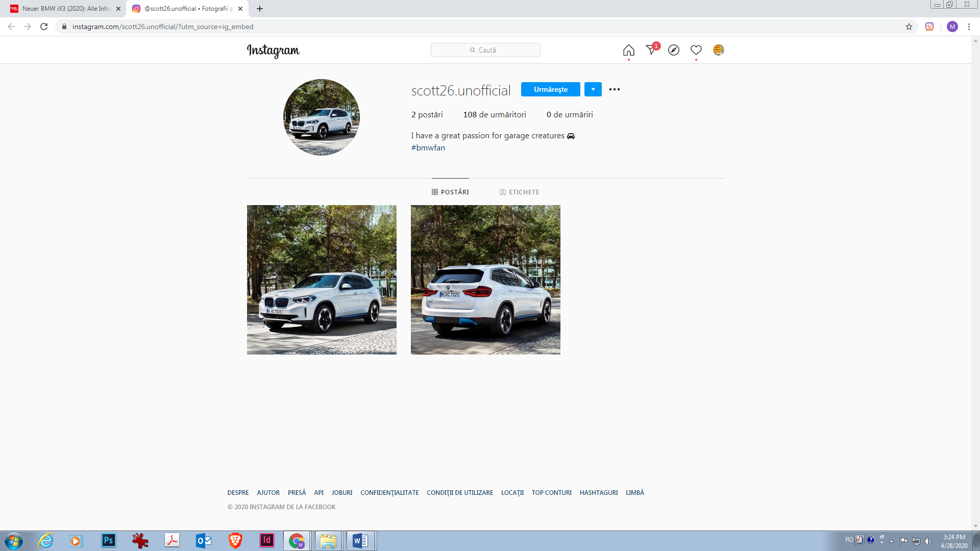
Task: View the 108 de urmăritori followers list
Action: (494, 114)
